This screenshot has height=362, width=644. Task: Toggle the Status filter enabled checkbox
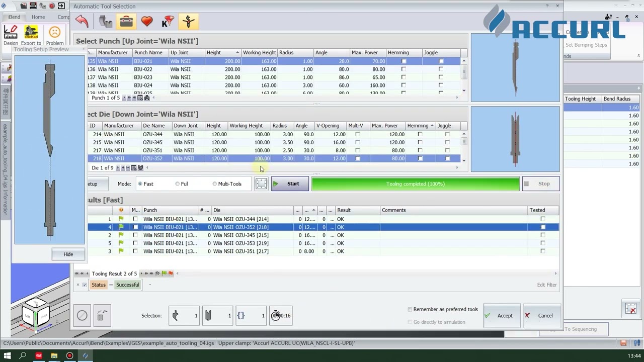(x=84, y=285)
